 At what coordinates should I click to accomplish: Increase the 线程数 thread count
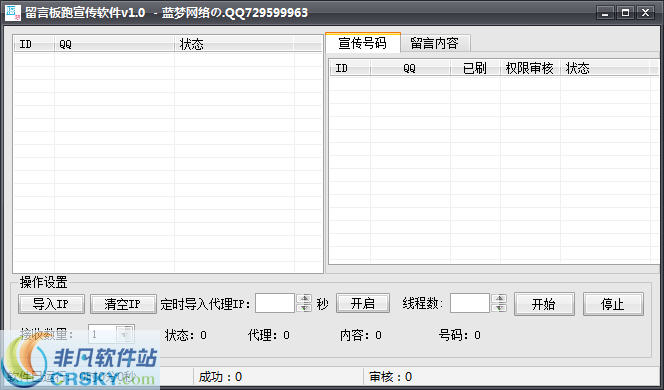click(x=499, y=299)
